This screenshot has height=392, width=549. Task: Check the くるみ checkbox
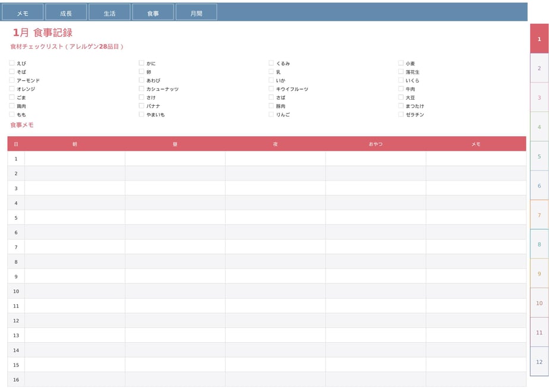[x=271, y=63]
